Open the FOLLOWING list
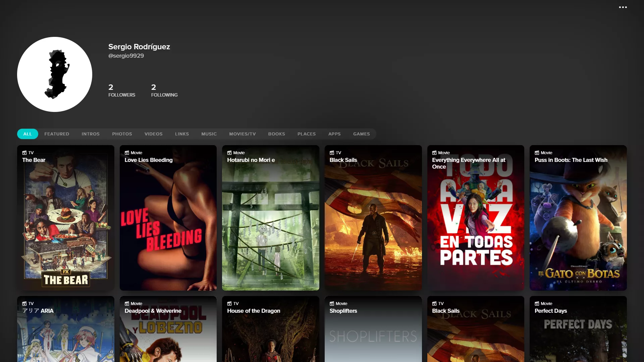644x362 pixels. [x=164, y=91]
